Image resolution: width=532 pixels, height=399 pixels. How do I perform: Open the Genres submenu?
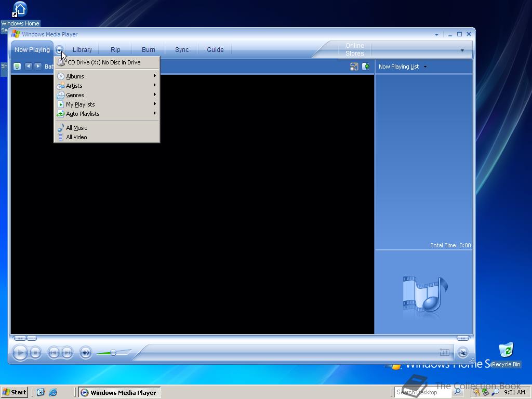coord(107,95)
